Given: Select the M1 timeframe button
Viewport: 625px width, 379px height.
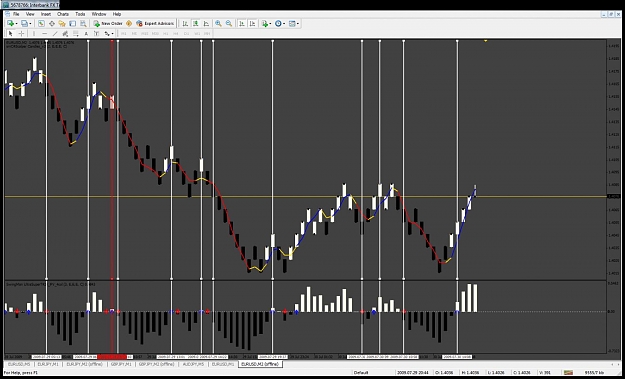Looking at the screenshot, I should (124, 33).
